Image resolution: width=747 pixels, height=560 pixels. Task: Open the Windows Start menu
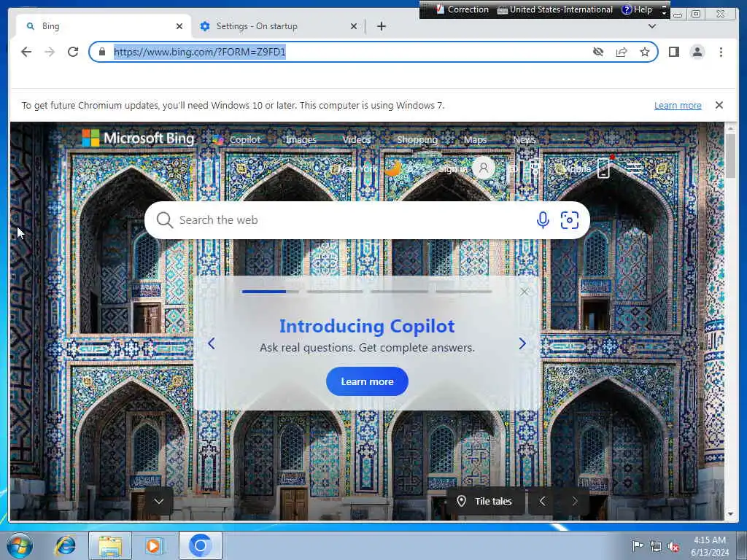pyautogui.click(x=20, y=545)
